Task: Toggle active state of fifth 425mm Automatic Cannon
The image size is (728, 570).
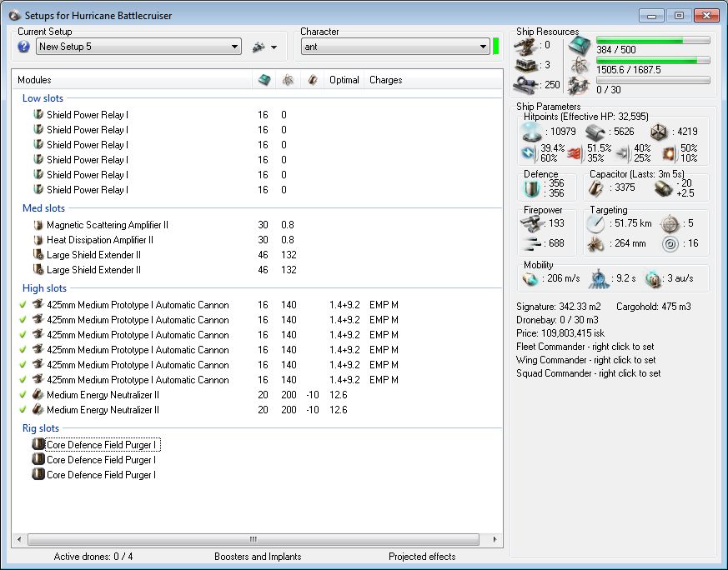Action: point(23,364)
